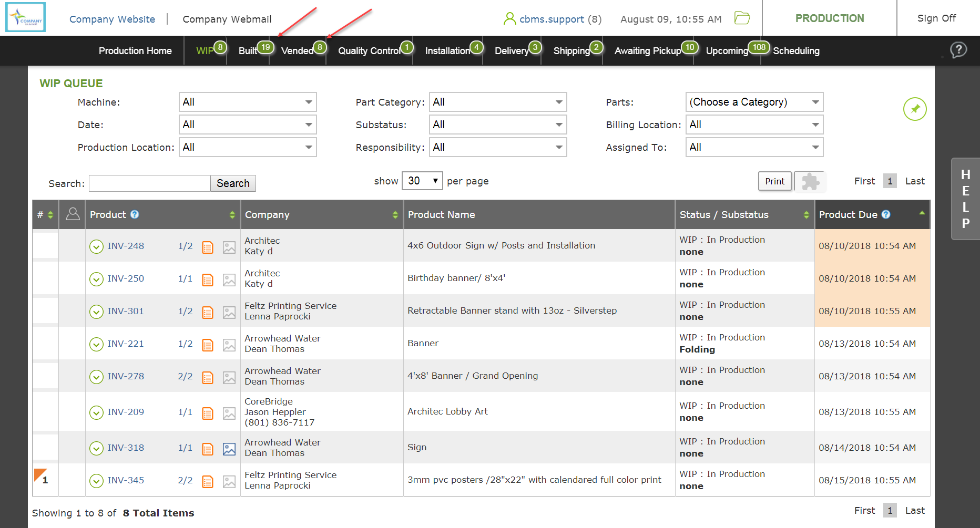Viewport: 980px width, 528px height.
Task: Open the INV-301 product link
Action: tap(126, 311)
